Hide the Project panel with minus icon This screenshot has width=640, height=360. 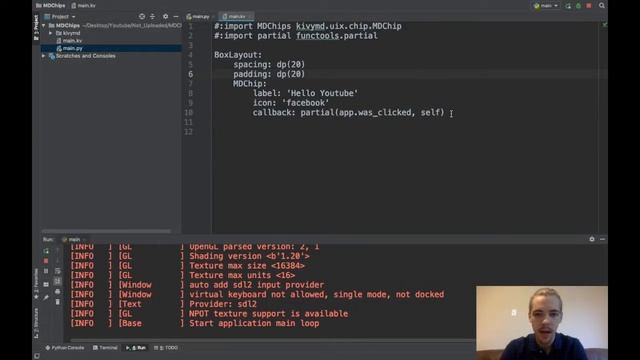(x=176, y=17)
